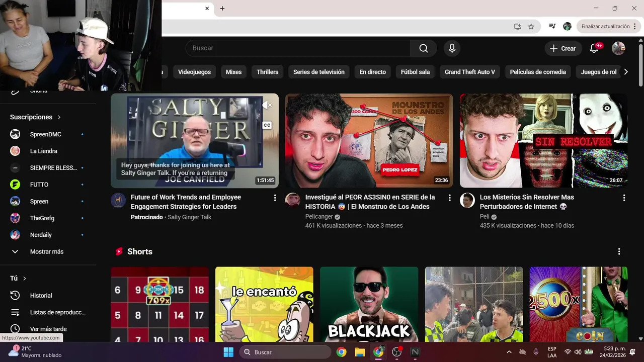This screenshot has height=362, width=644.
Task: Select the Fútbol sala chip
Action: point(415,72)
